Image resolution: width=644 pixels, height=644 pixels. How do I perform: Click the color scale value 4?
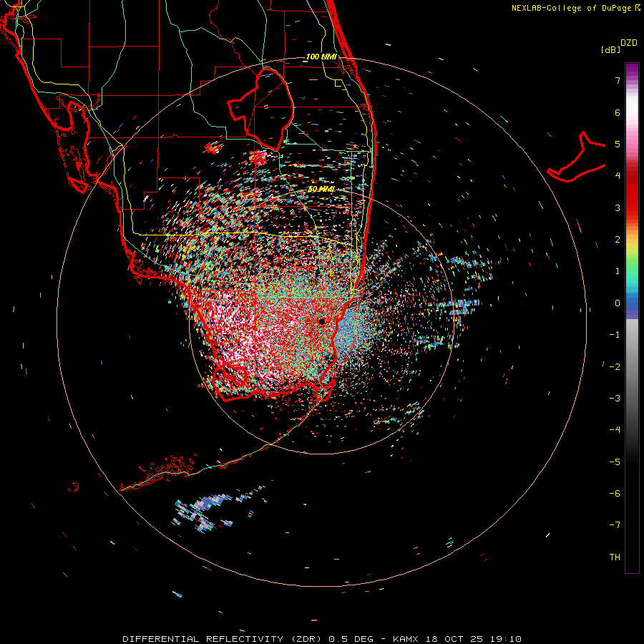pos(618,176)
